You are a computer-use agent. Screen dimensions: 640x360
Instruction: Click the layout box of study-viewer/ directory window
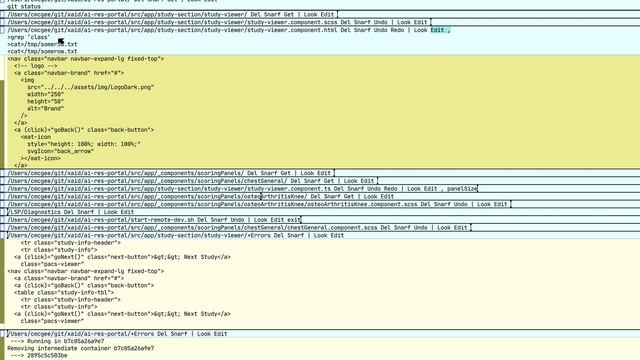click(2, 14)
